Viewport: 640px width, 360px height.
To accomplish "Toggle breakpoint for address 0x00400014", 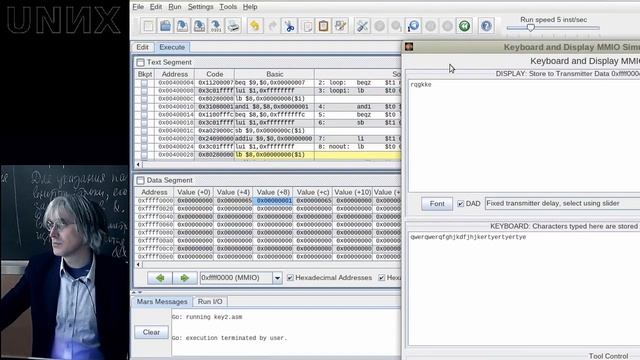I will (144, 115).
